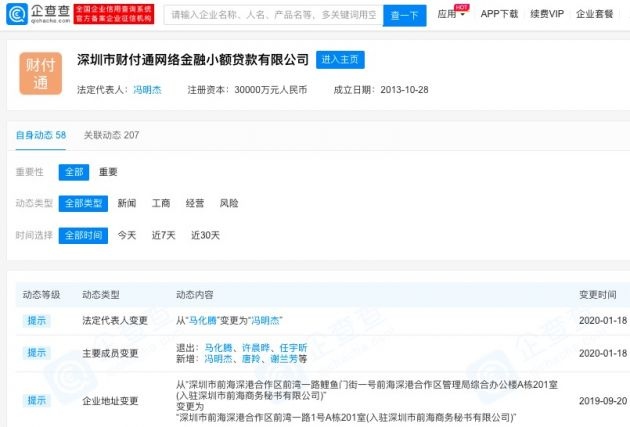630x427 pixels.
Task: Switch to the 关联动态 207 tab
Action: coord(111,135)
